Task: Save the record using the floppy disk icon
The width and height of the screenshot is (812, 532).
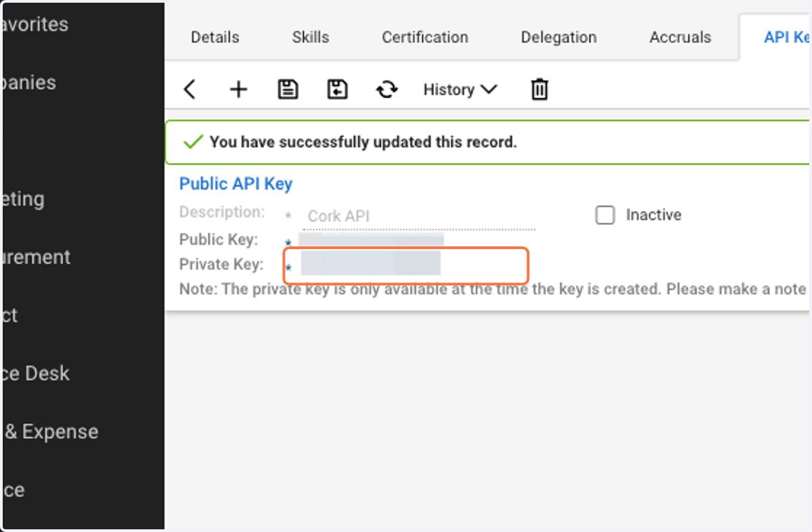Action: [288, 89]
